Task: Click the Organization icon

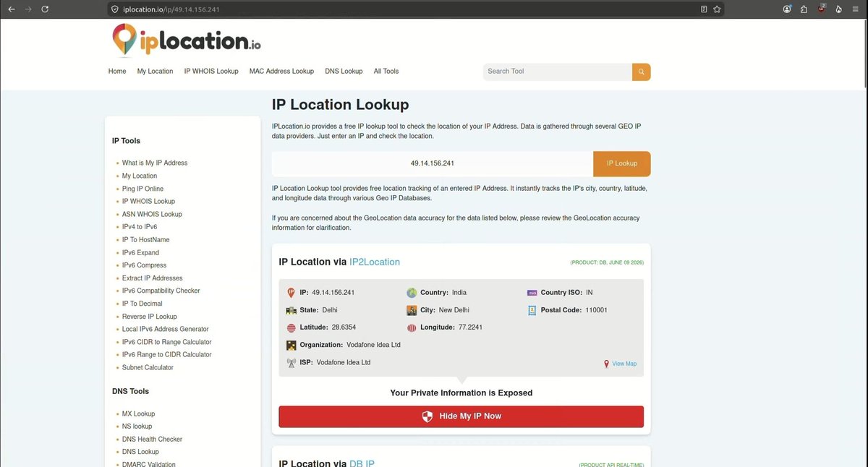Action: (292, 345)
